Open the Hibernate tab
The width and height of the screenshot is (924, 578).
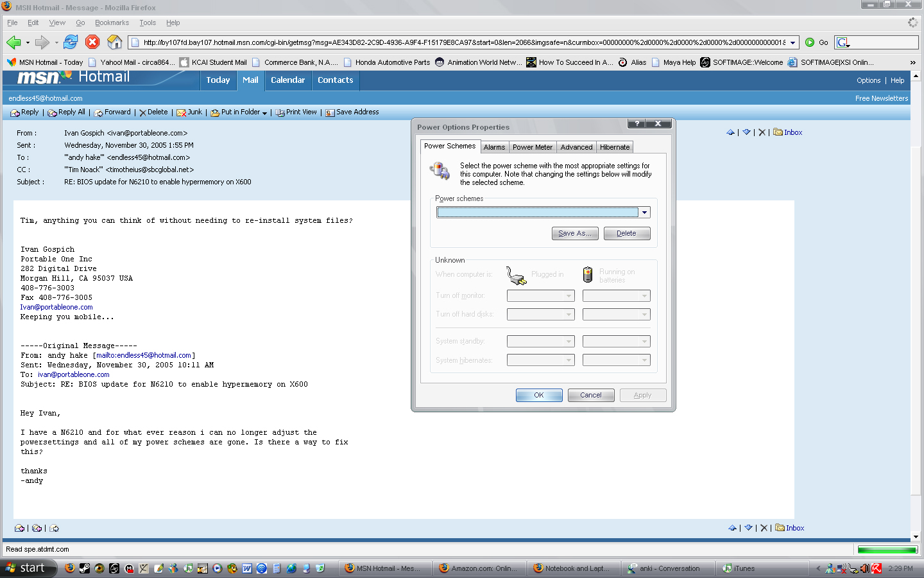pyautogui.click(x=615, y=147)
